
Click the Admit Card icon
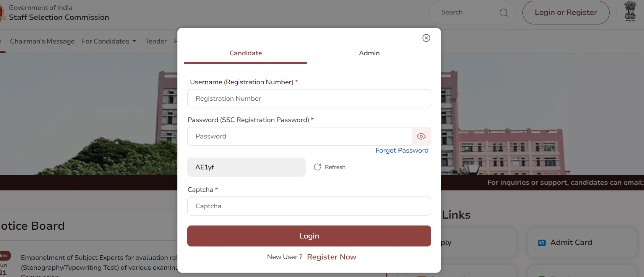542,243
